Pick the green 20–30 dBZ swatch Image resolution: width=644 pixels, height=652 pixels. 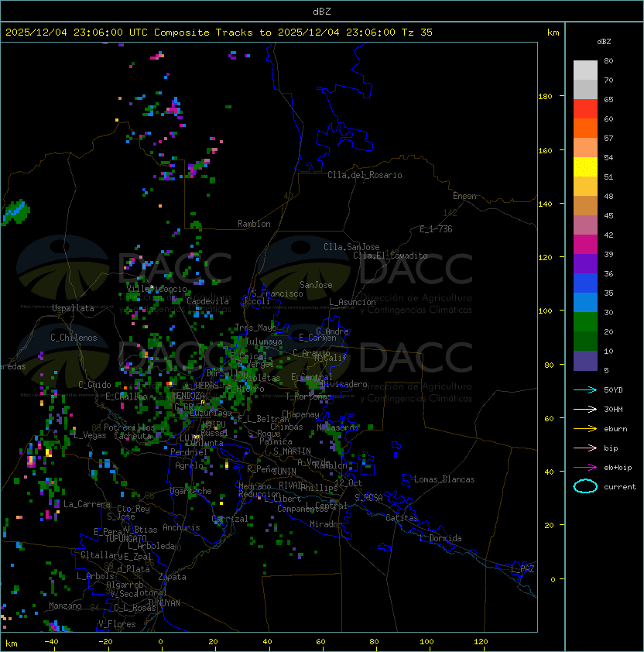585,322
